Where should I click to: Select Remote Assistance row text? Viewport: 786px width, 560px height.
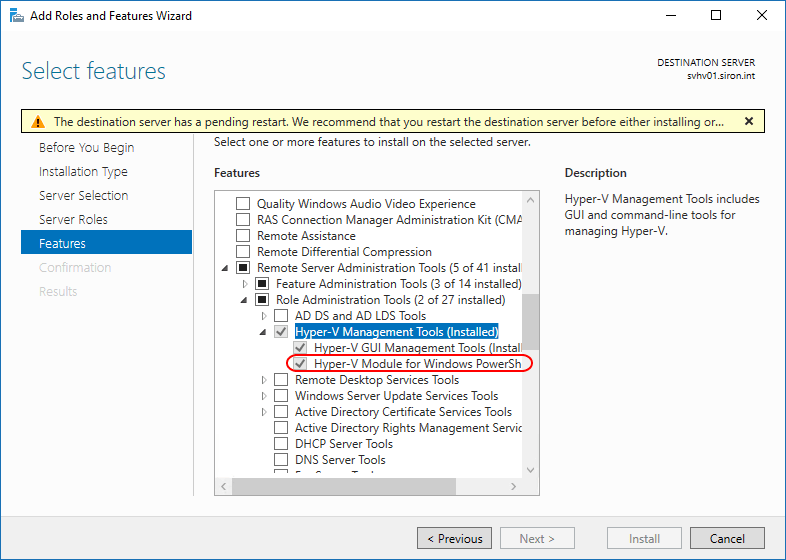pos(306,236)
